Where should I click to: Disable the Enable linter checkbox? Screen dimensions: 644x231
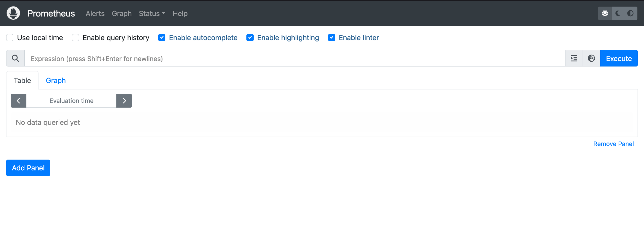332,37
